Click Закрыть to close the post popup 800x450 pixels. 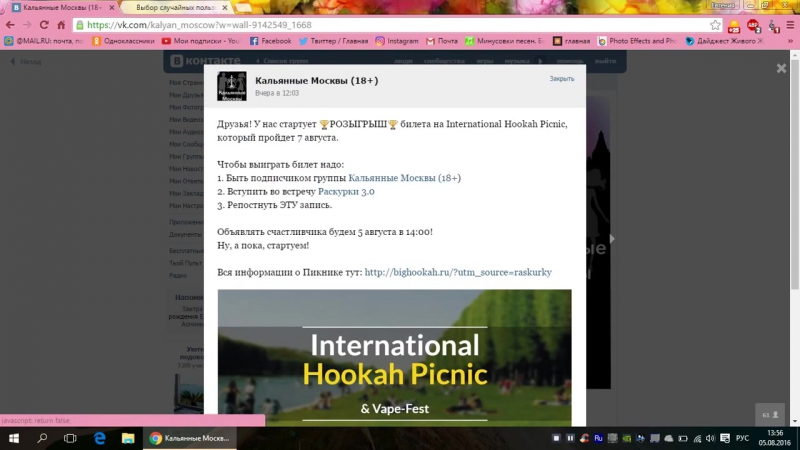click(562, 79)
